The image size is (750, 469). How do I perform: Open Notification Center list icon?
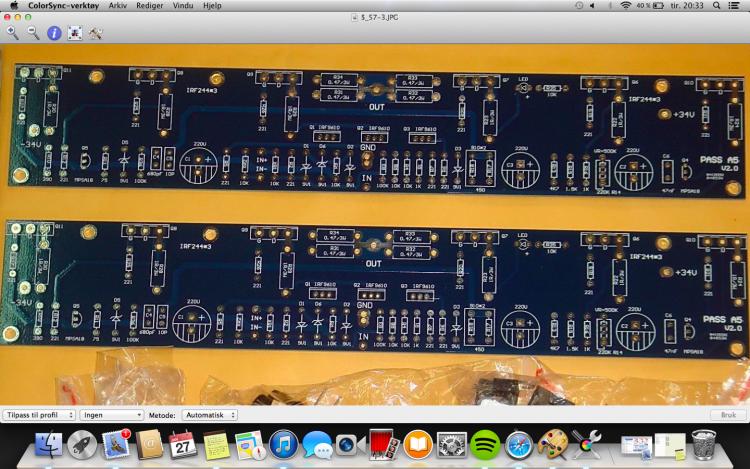[x=734, y=6]
